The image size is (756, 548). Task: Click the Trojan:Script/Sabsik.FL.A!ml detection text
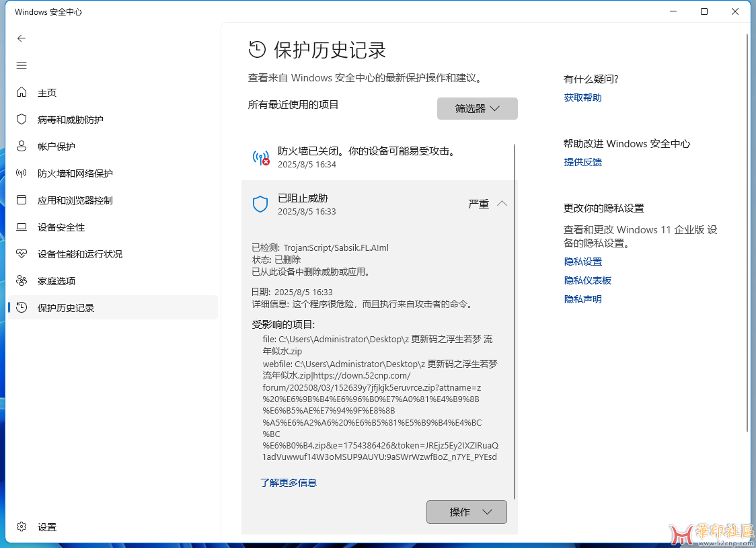pos(336,247)
